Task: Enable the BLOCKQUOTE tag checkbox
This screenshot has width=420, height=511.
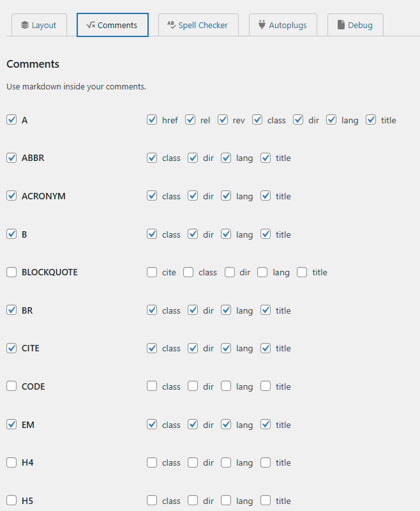Action: coord(11,272)
